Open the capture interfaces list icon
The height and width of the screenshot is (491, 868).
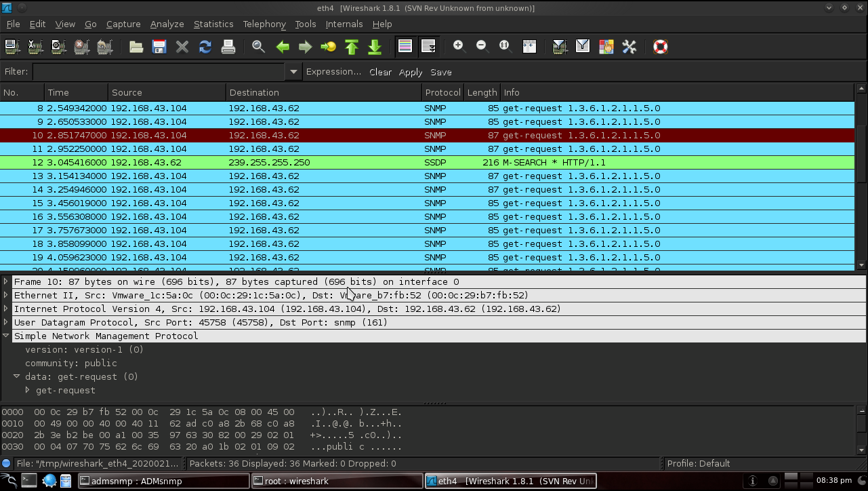pyautogui.click(x=12, y=47)
